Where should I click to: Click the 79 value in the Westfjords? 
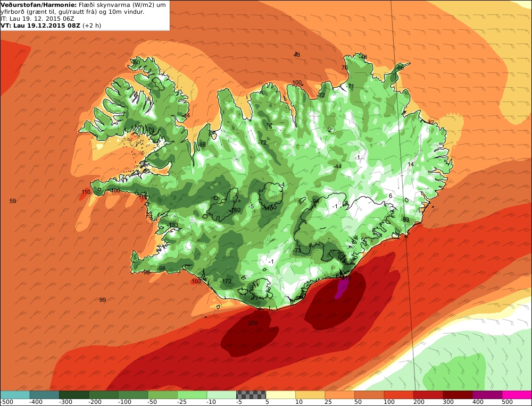tap(151, 130)
